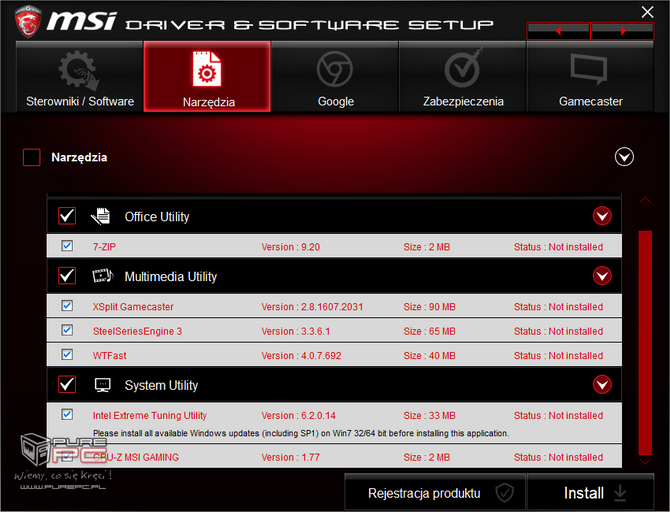Click Version : 9.20 text
Image resolution: width=670 pixels, height=512 pixels.
coord(291,247)
